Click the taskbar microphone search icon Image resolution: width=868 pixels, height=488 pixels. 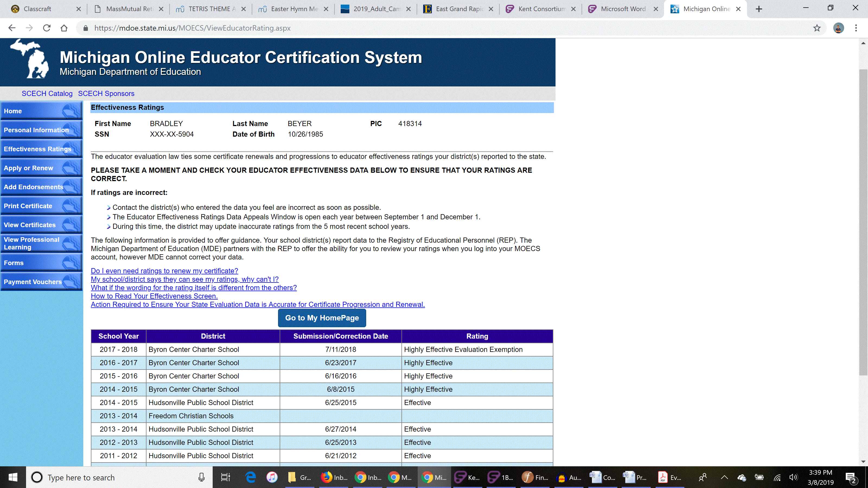click(x=202, y=477)
